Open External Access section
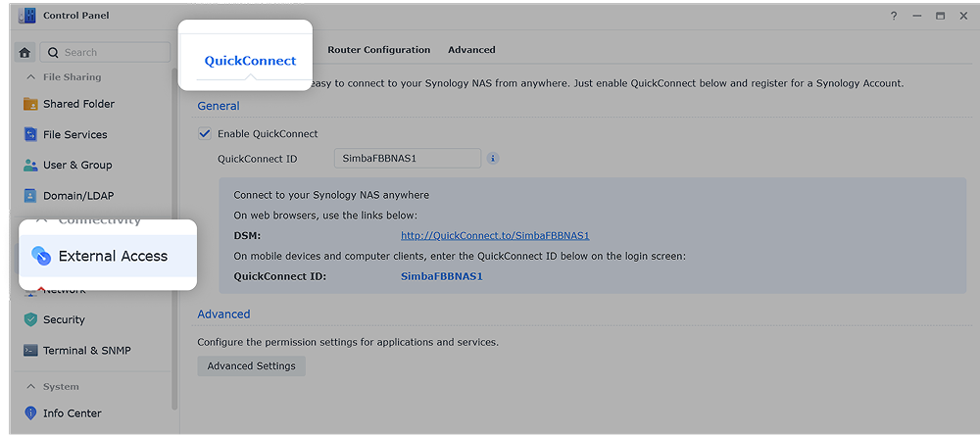This screenshot has width=980, height=435. click(112, 256)
